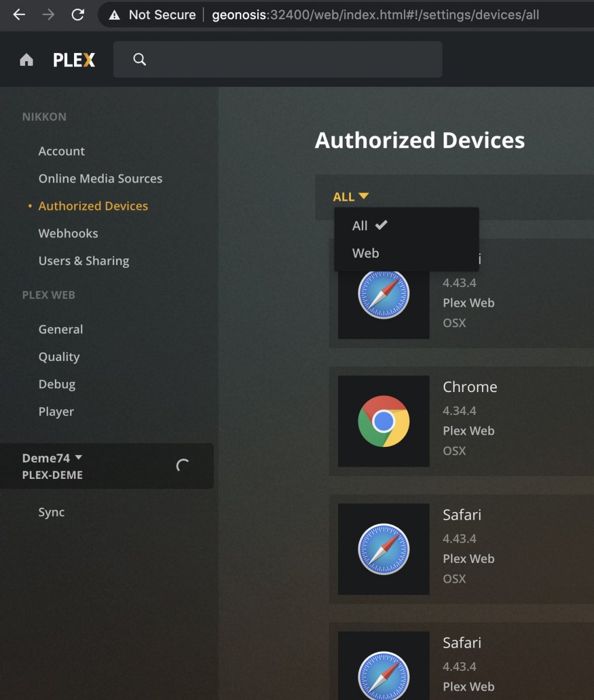Open Online Media Sources settings
The height and width of the screenshot is (700, 594).
[100, 178]
